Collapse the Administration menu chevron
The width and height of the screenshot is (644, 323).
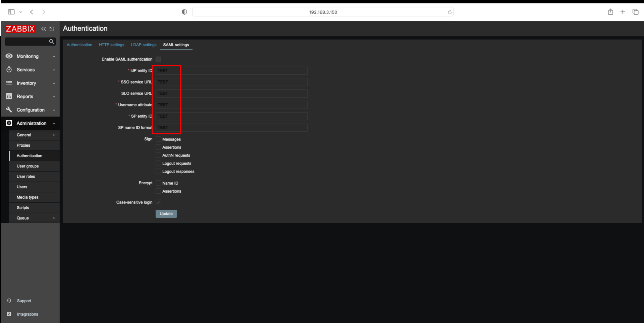[54, 124]
